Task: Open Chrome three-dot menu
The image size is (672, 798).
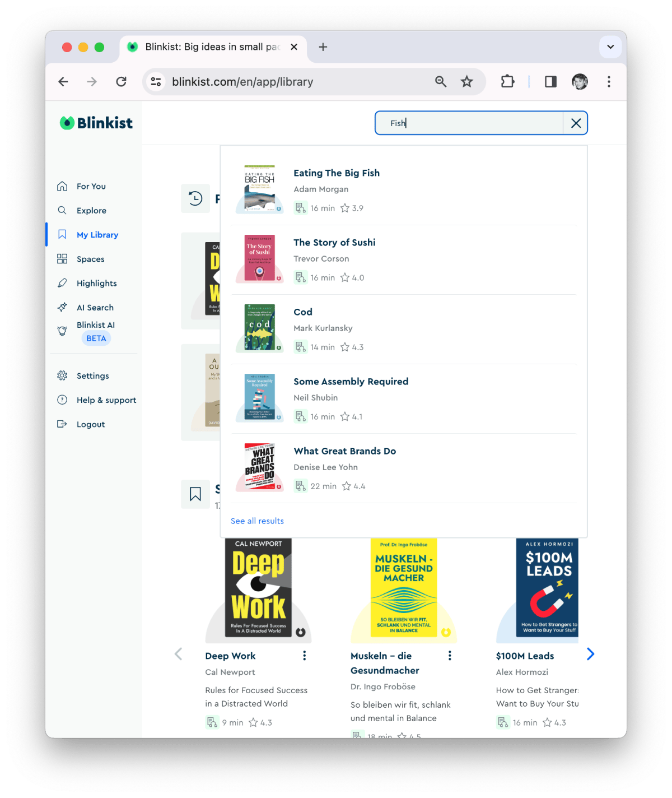Action: pos(609,82)
